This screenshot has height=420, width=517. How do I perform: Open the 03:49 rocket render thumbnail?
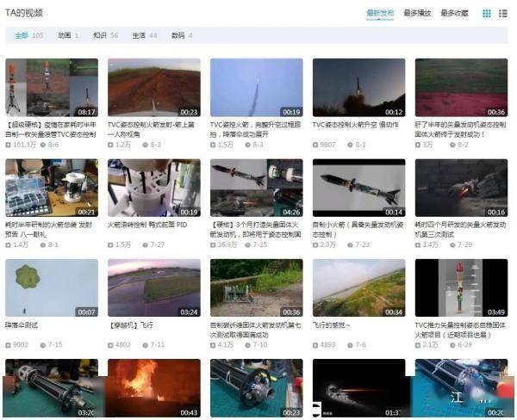461,288
